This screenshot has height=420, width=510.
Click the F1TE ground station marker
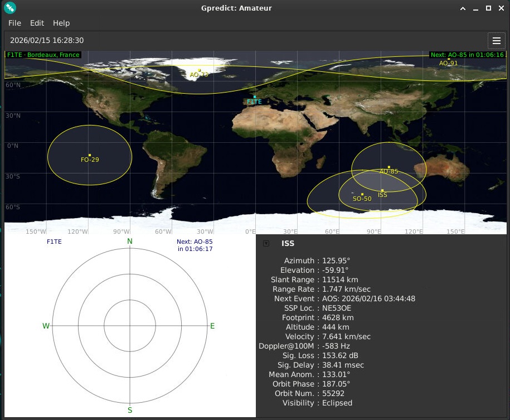click(x=255, y=97)
